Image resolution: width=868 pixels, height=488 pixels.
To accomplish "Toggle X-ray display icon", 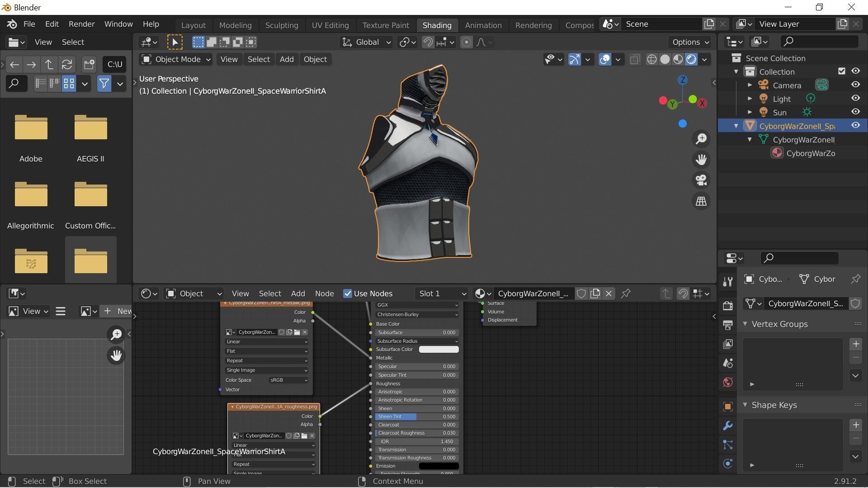I will [635, 59].
